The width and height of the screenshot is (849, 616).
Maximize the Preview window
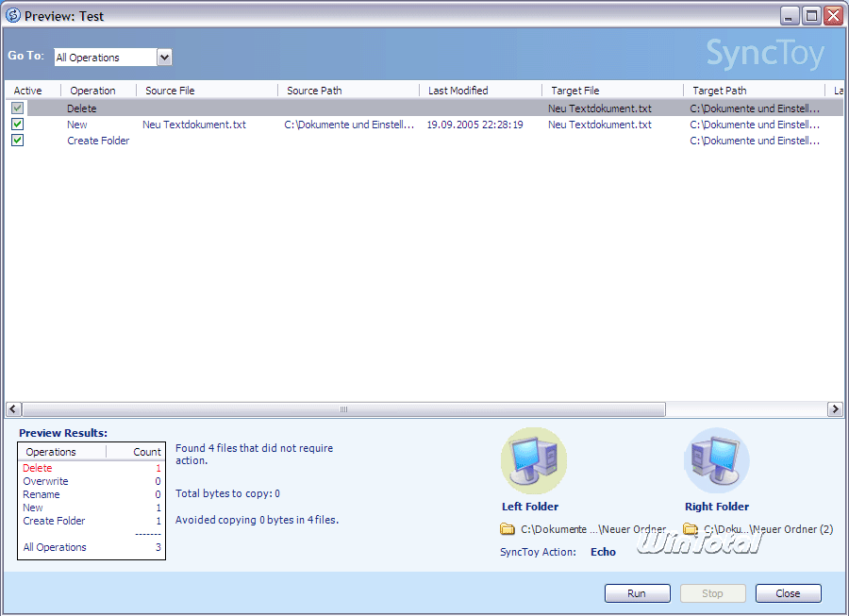point(811,16)
